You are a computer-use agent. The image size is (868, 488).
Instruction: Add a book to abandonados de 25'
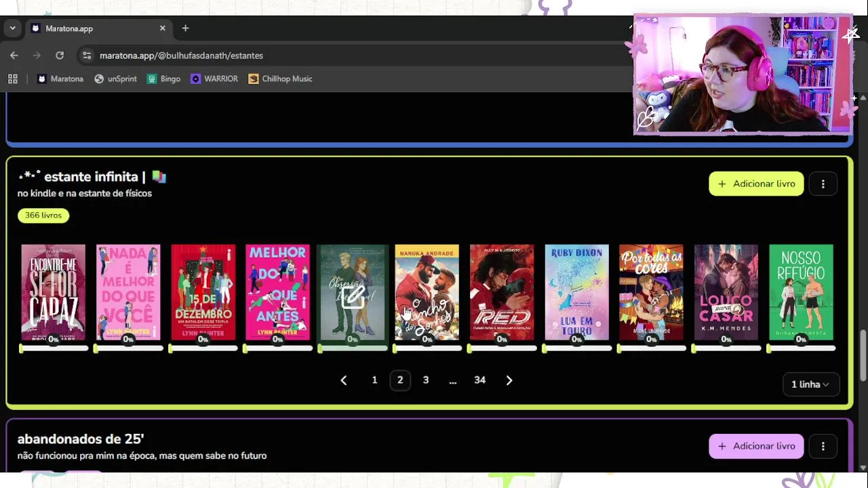point(756,446)
